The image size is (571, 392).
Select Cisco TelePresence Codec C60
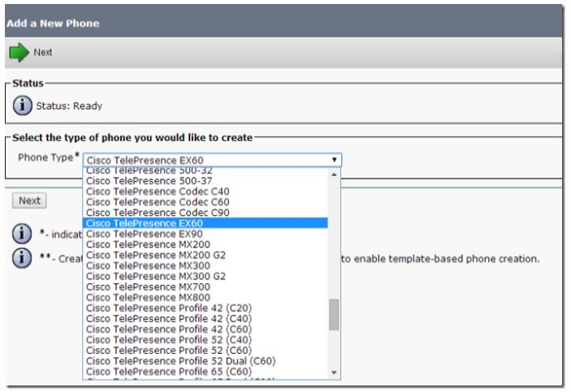pos(205,202)
